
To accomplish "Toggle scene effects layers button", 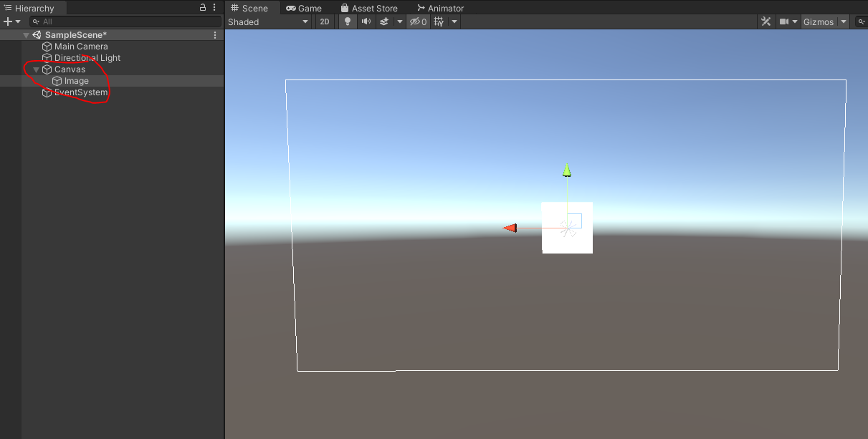I will pos(384,22).
